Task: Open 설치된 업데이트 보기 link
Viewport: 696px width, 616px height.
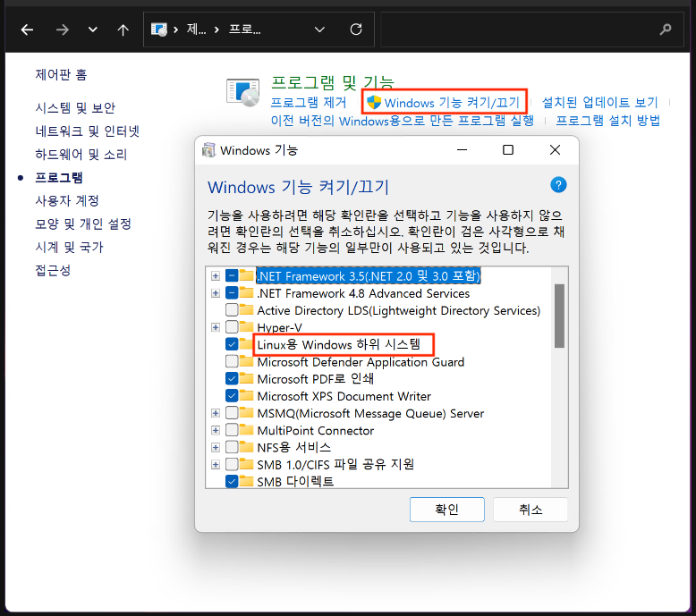Action: tap(599, 103)
